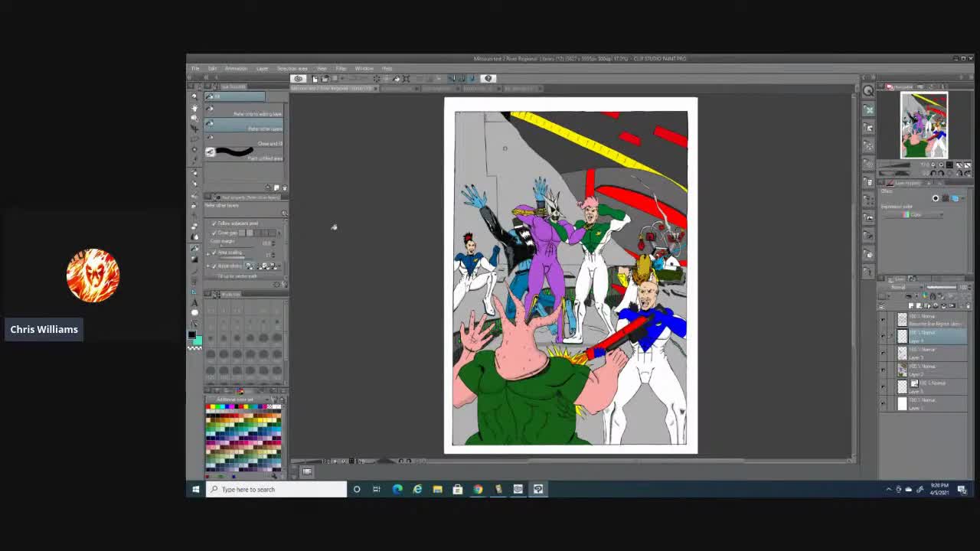Select the transparent color checker swatch
This screenshot has width=980, height=551.
tap(194, 348)
